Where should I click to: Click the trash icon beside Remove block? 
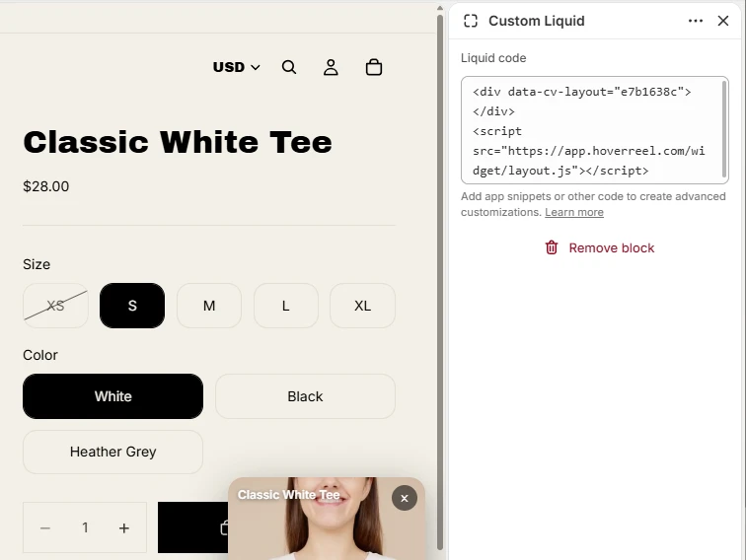click(552, 247)
